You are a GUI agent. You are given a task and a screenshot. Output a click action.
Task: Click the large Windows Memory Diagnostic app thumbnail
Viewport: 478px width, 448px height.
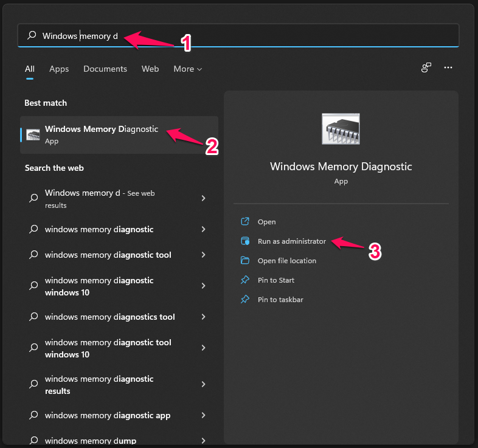tap(341, 129)
